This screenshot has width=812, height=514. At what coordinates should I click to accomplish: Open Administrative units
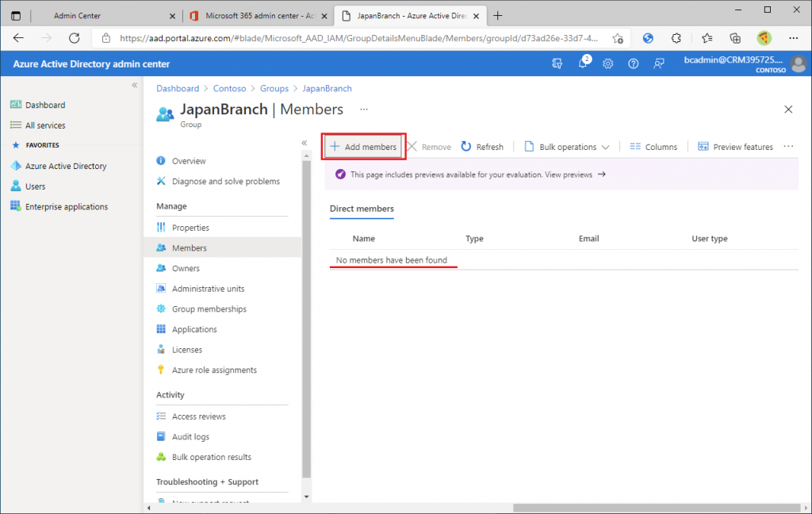(x=223, y=289)
